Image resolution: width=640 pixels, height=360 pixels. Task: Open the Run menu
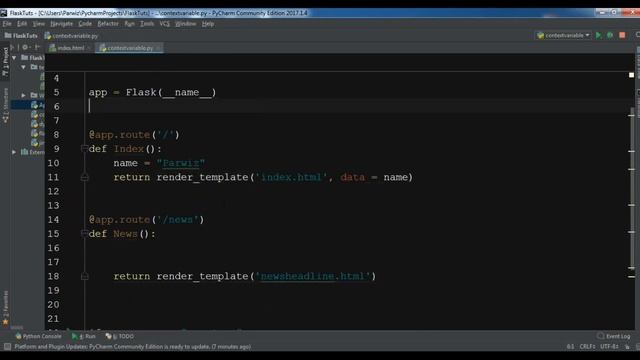(x=129, y=24)
